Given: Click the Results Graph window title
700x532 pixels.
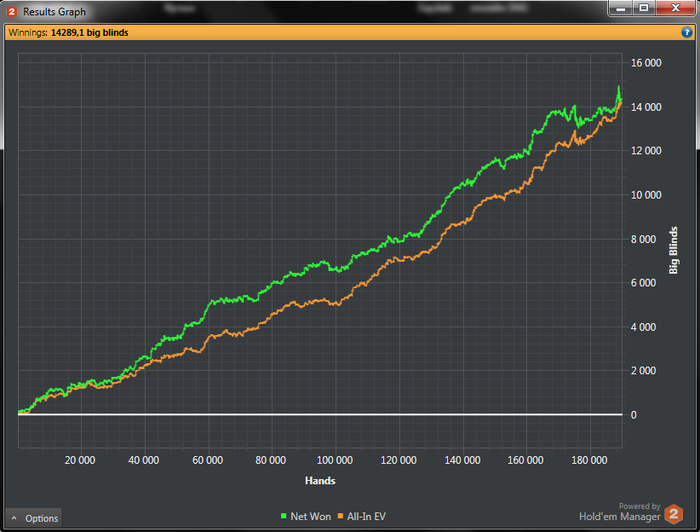Looking at the screenshot, I should click(x=54, y=12).
